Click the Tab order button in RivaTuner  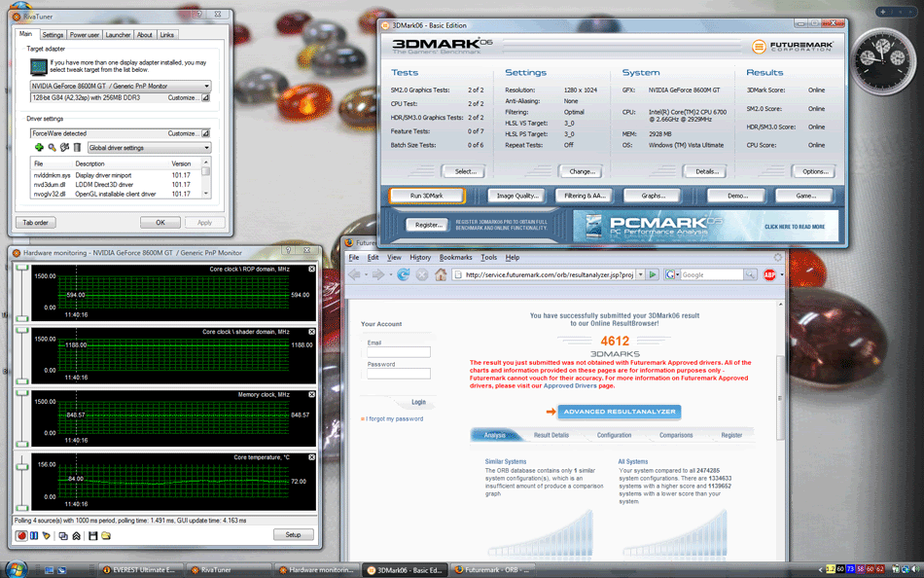coord(35,223)
